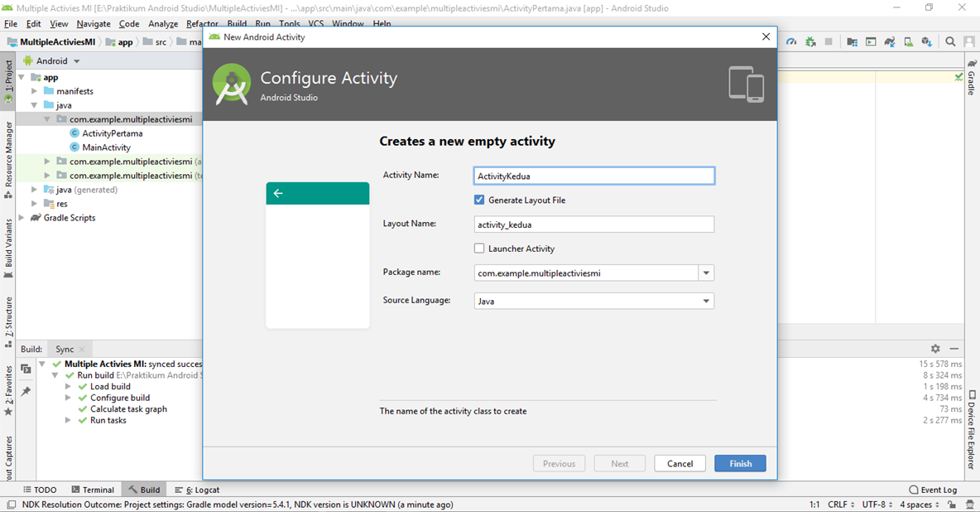Open the TODO tool tab
Viewport: 980px width, 512px height.
(40, 490)
